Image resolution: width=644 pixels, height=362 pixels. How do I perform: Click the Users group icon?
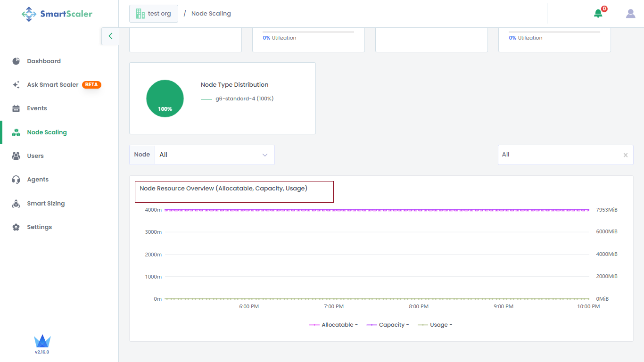tap(16, 156)
